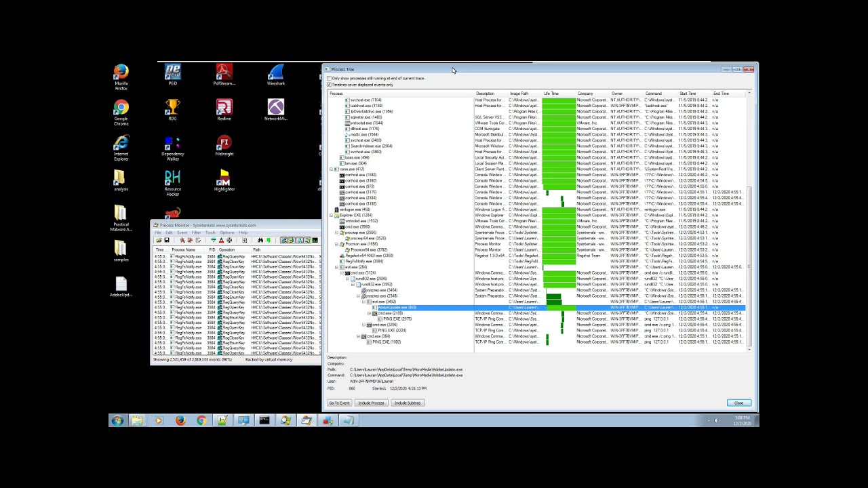Click the Include Process button
Image resolution: width=868 pixels, height=488 pixels.
(x=371, y=403)
